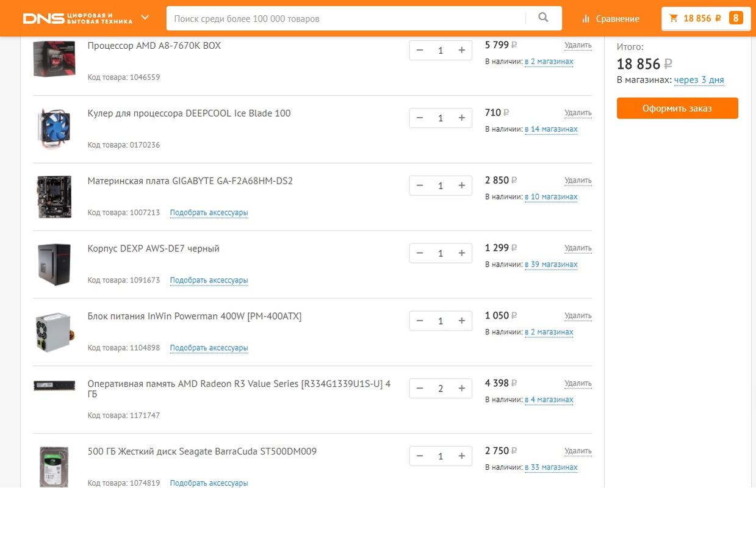Open title Кулер для процессора DEEPCOOL Ice Blade 100
The height and width of the screenshot is (546, 756).
pos(189,113)
